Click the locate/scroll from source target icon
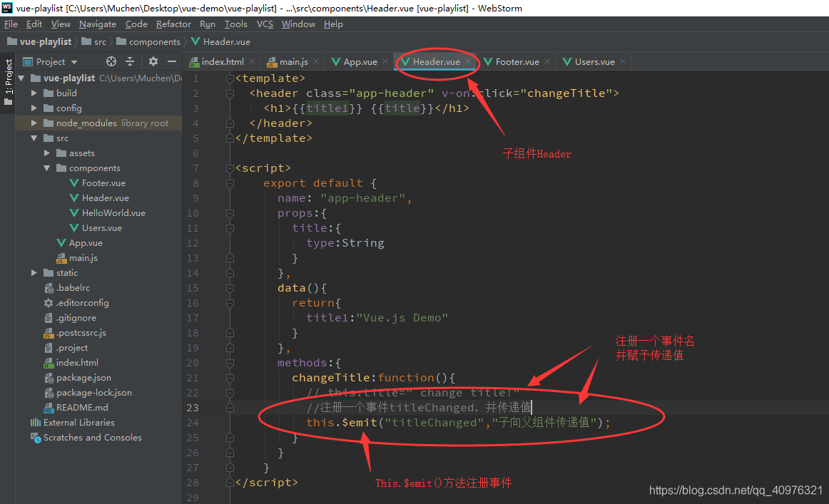 (111, 61)
